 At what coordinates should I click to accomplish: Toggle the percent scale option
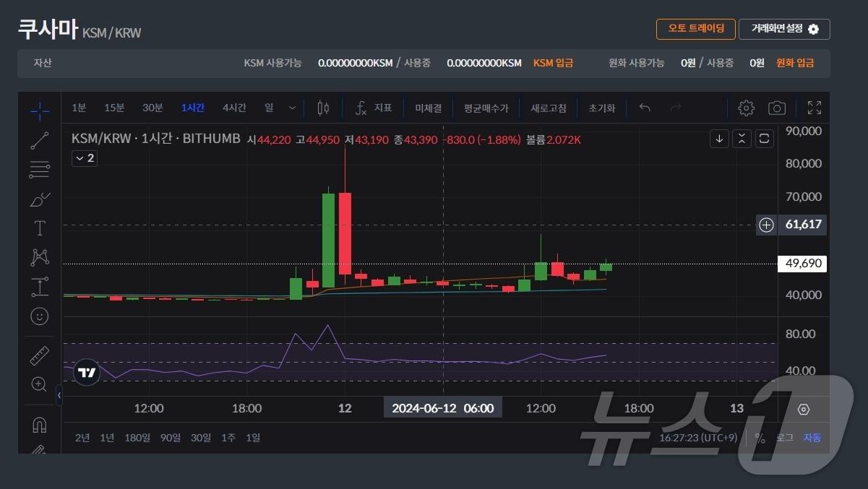760,438
